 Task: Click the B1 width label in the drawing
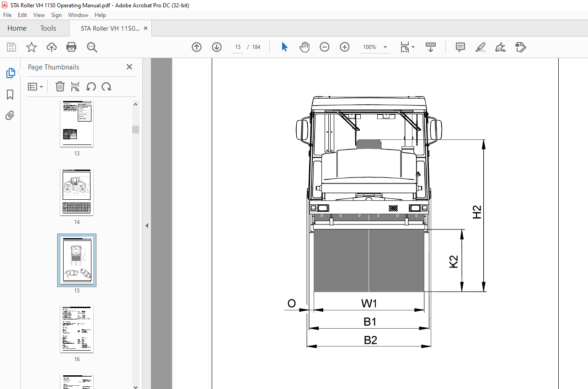pos(370,322)
